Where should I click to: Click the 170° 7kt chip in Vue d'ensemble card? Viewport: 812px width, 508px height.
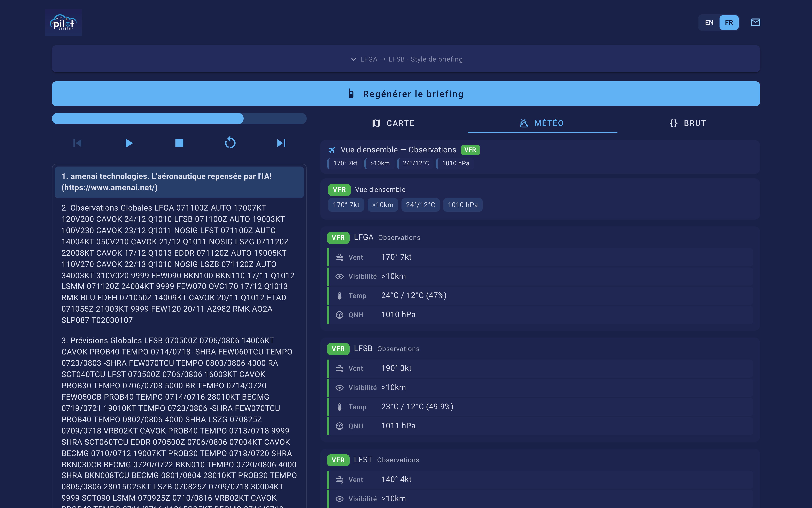[346, 205]
